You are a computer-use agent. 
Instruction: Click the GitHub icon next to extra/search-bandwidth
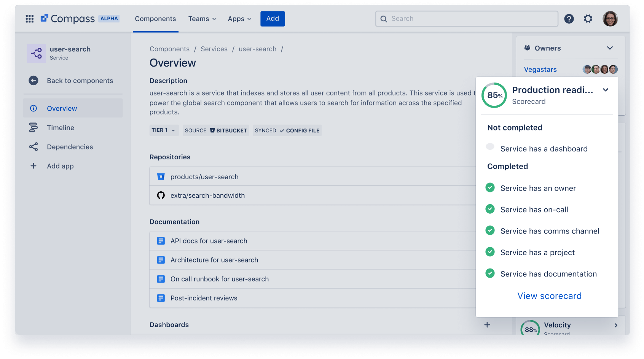pos(161,195)
